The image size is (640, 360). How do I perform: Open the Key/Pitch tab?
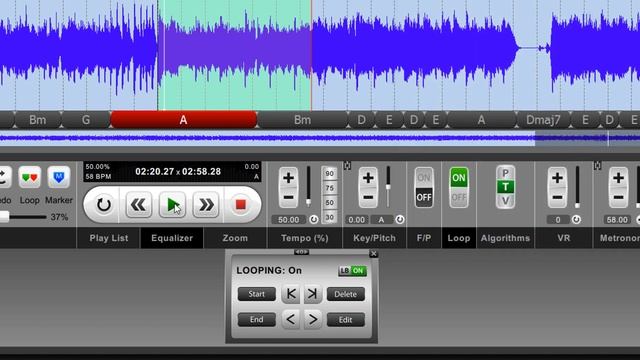pos(374,238)
